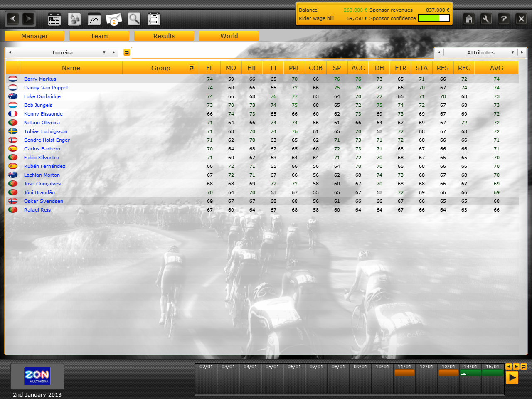This screenshot has height=399, width=532.
Task: Expand the Attributes view dropdown
Action: pyautogui.click(x=512, y=52)
